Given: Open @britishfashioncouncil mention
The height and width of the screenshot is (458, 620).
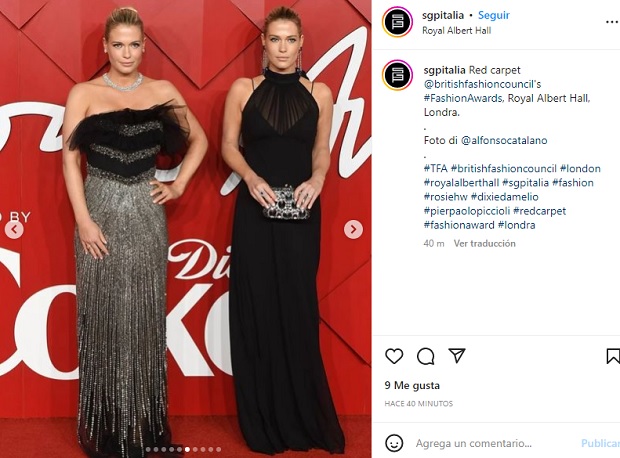Looking at the screenshot, I should (x=482, y=84).
